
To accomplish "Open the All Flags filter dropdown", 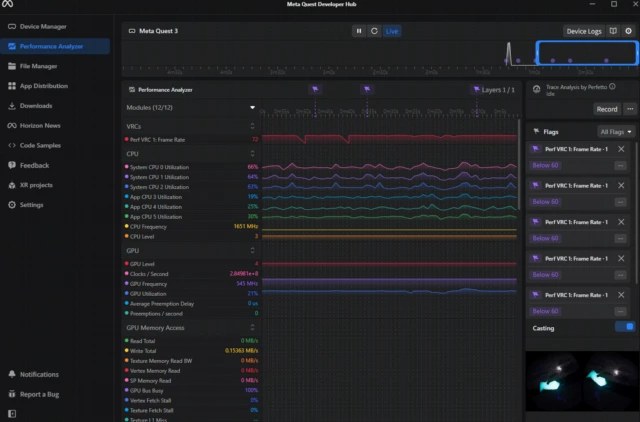I will [616, 132].
